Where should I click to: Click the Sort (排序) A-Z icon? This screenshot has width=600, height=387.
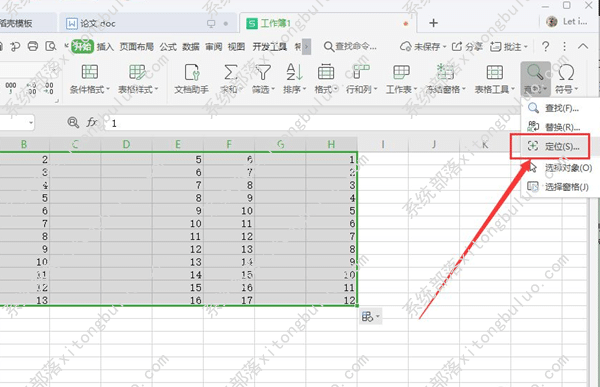[294, 72]
